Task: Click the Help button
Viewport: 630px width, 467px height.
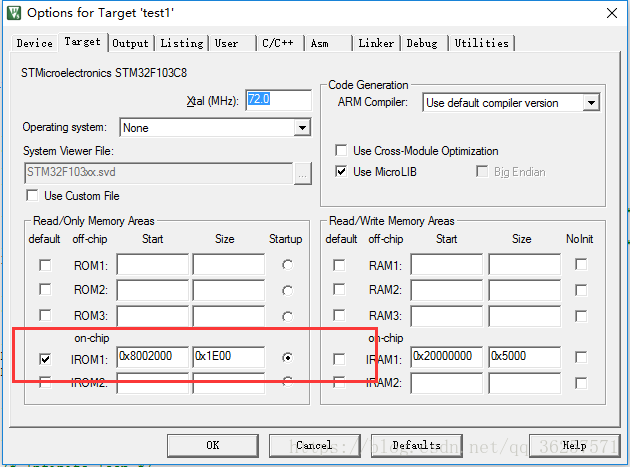Action: click(575, 445)
